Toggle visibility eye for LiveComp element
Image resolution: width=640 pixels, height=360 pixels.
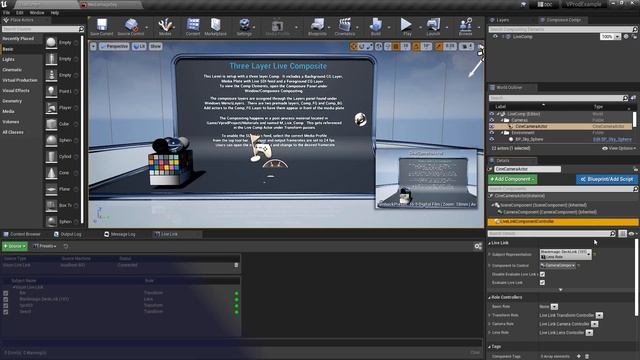(x=495, y=37)
